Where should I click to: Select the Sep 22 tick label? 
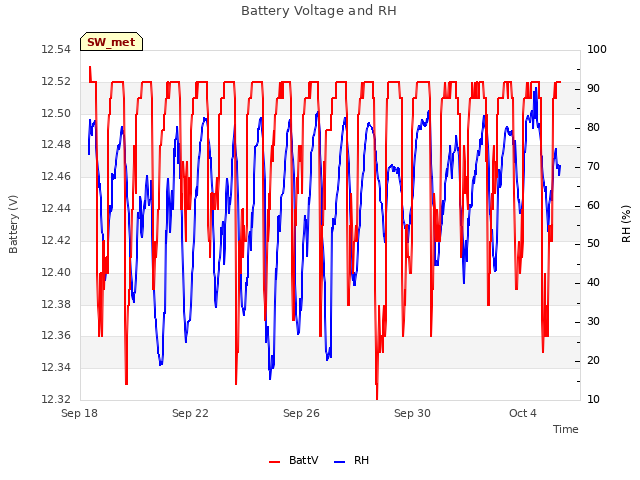coord(190,413)
